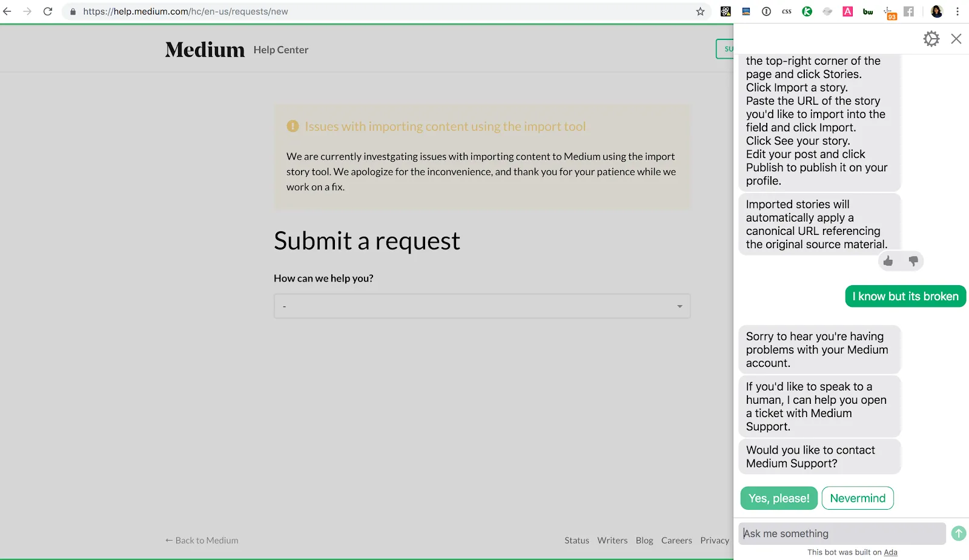Click the extension icon with 93 badge
The height and width of the screenshot is (560, 969).
coord(889,13)
